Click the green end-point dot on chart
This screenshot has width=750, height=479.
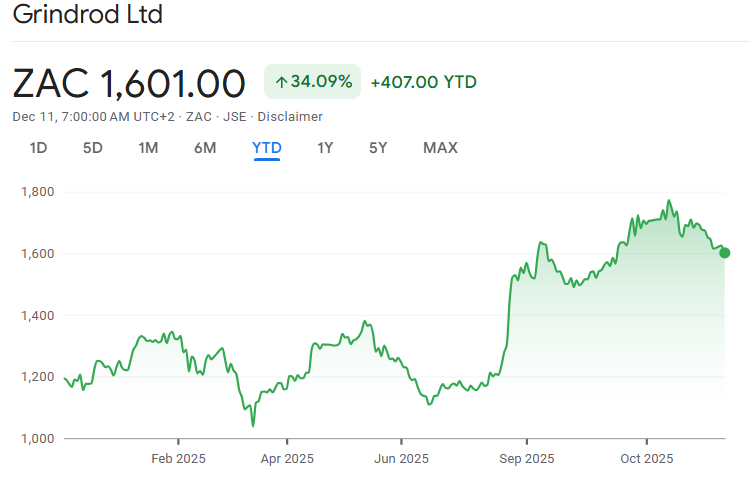pos(724,253)
